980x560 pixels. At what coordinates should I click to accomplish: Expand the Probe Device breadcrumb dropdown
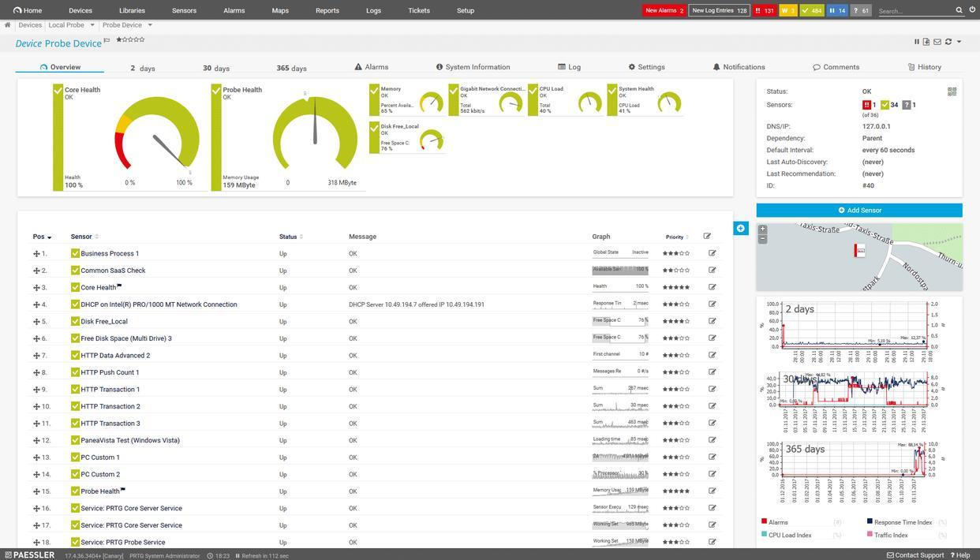(x=150, y=25)
